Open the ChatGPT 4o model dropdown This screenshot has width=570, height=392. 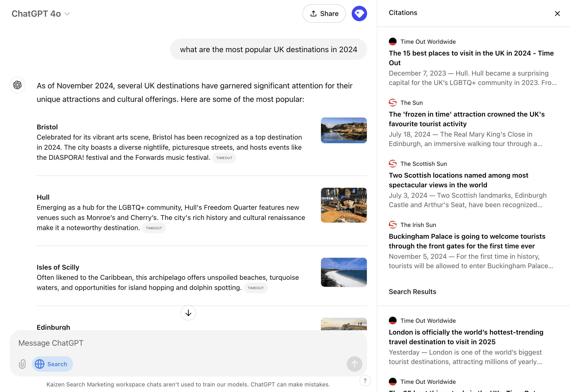[41, 14]
